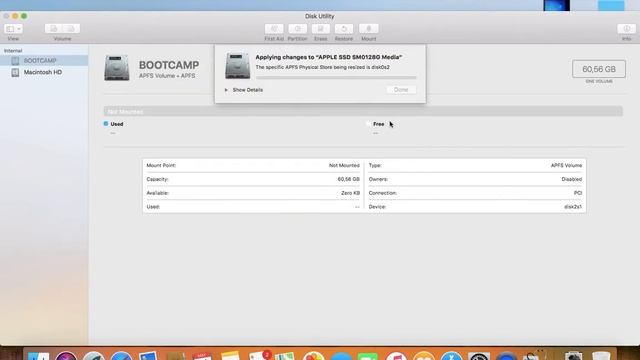Click the blue Used legend dot
This screenshot has height=360, width=640.
point(106,124)
